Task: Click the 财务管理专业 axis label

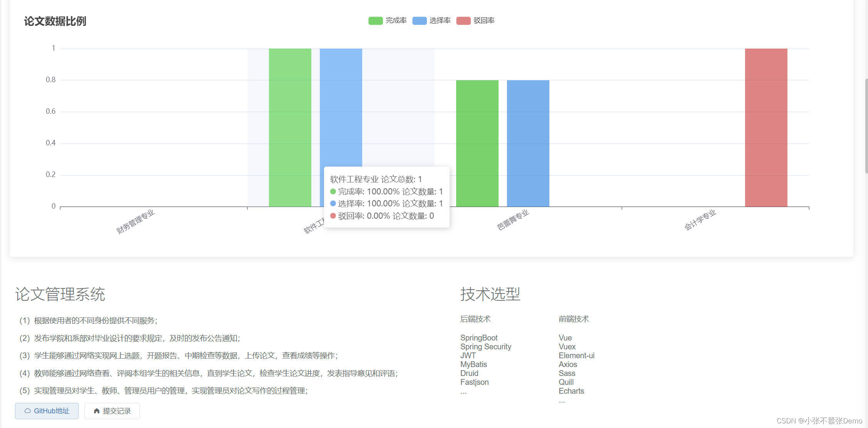Action: (135, 222)
